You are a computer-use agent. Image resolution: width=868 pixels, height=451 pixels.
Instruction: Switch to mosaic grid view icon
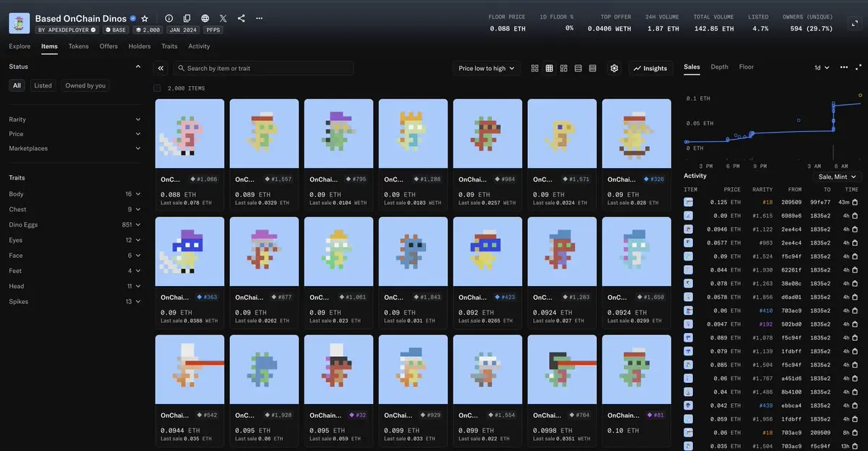click(563, 68)
